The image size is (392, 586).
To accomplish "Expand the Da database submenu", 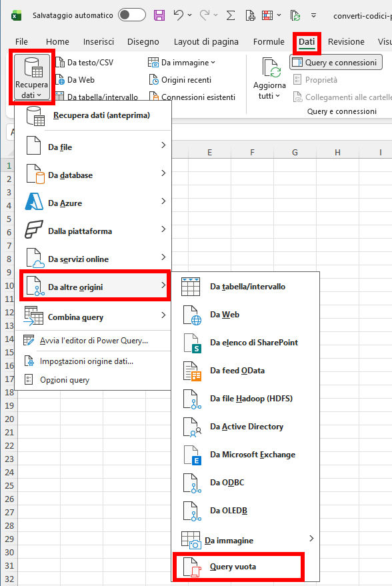I will (93, 175).
